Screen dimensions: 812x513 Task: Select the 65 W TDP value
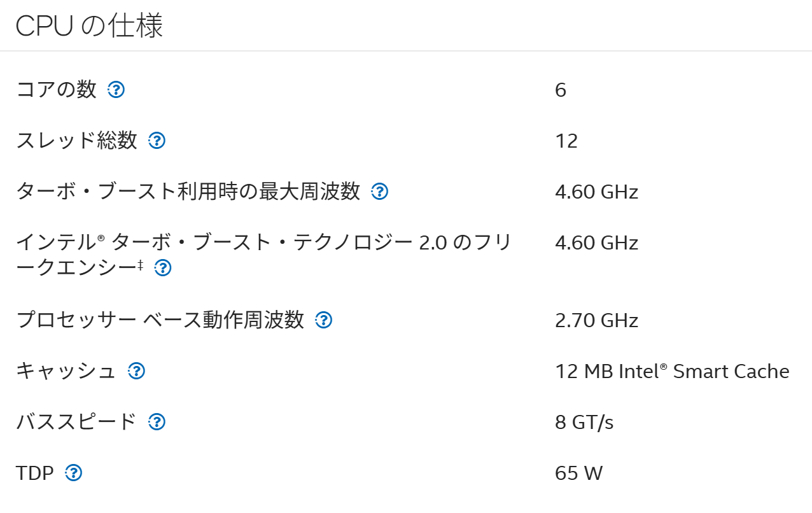coord(578,473)
